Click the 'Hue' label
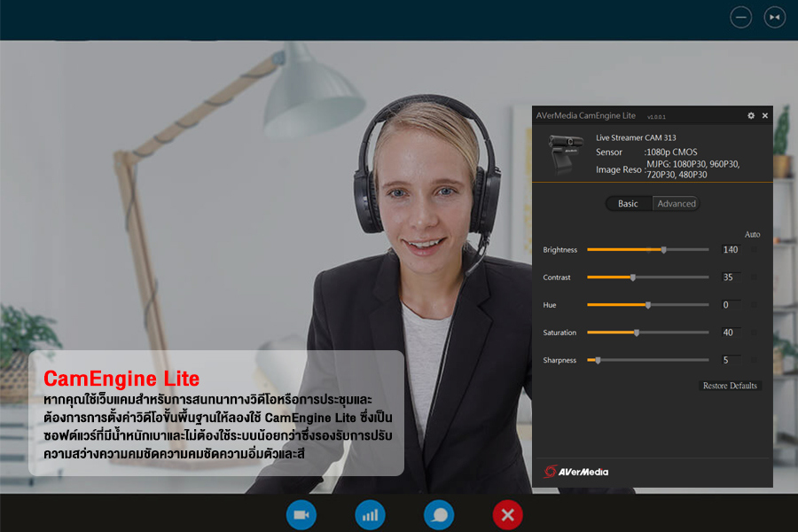This screenshot has width=798, height=532. pyautogui.click(x=550, y=305)
